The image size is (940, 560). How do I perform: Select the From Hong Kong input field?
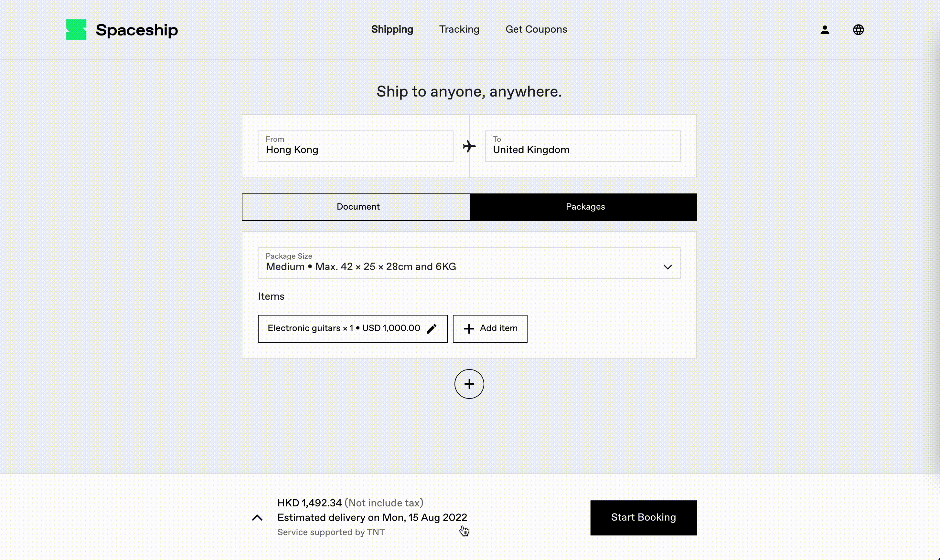coord(355,146)
